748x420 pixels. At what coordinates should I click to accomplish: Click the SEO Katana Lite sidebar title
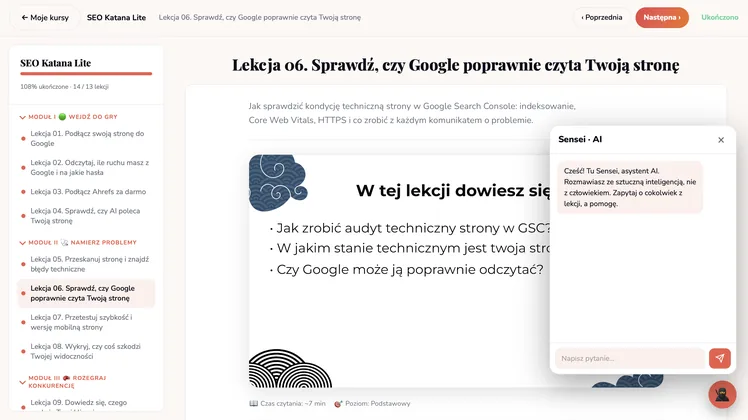(55, 63)
